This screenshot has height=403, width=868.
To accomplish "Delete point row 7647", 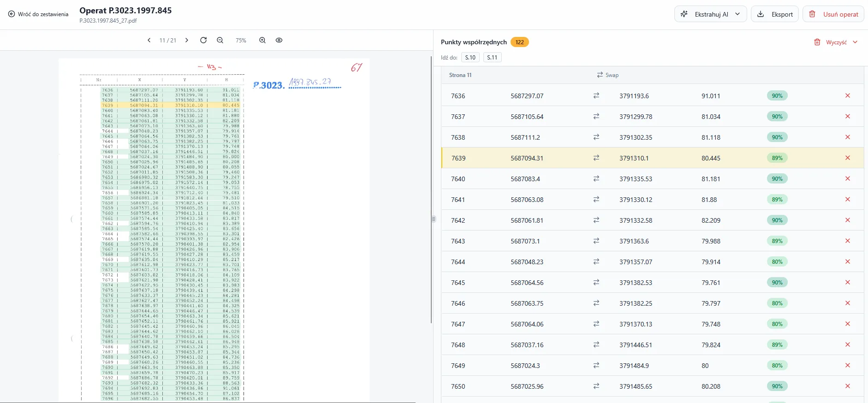I will pos(848,324).
